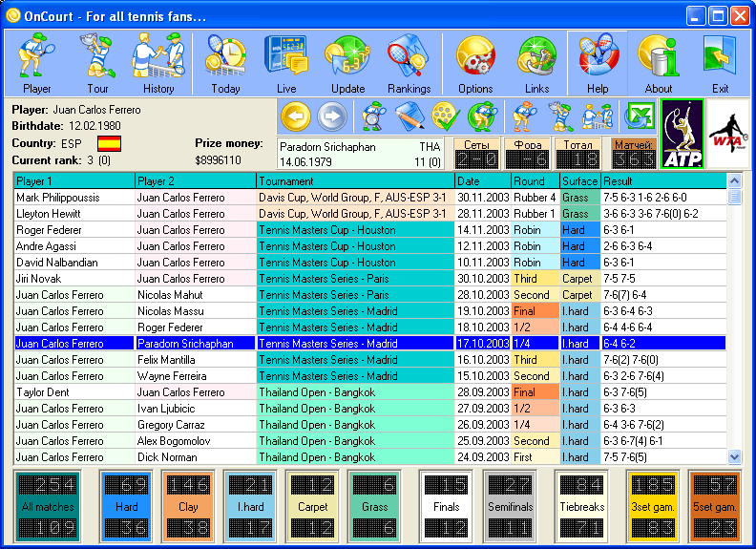
Task: Export the table with the Excel icon
Action: (640, 116)
